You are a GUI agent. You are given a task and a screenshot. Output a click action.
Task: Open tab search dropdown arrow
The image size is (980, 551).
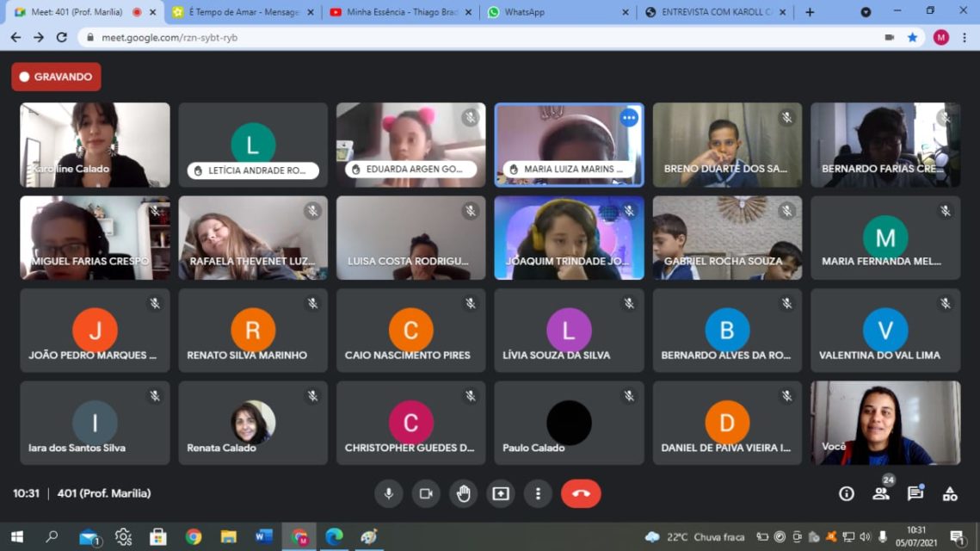(x=866, y=12)
